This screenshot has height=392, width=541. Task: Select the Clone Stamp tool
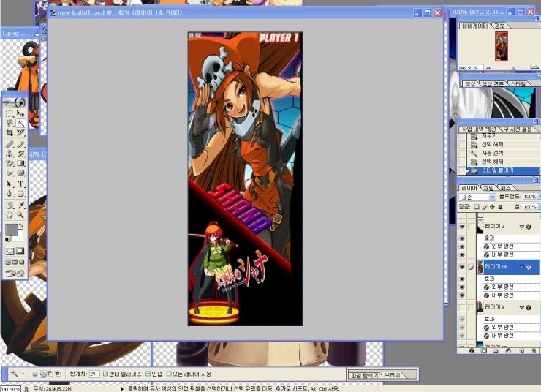[10, 154]
